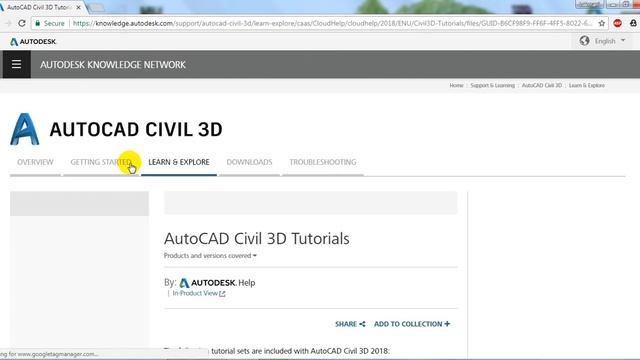This screenshot has width=640, height=360.
Task: Click the SHARE button
Action: point(350,324)
